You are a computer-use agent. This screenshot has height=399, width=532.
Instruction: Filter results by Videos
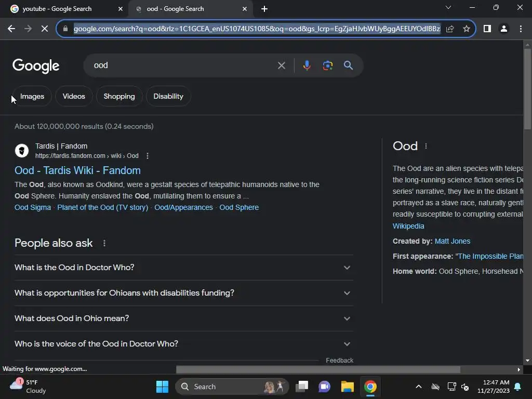tap(74, 96)
